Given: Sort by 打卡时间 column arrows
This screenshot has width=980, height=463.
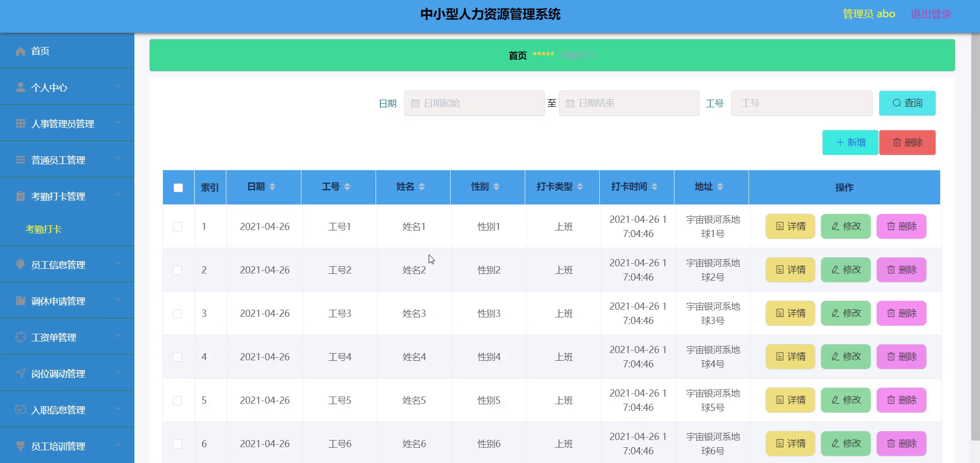Looking at the screenshot, I should pyautogui.click(x=655, y=187).
